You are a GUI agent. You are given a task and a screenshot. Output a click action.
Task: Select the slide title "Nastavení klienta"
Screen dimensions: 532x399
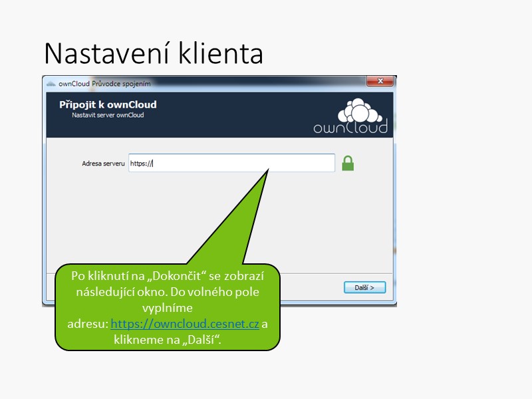click(153, 53)
